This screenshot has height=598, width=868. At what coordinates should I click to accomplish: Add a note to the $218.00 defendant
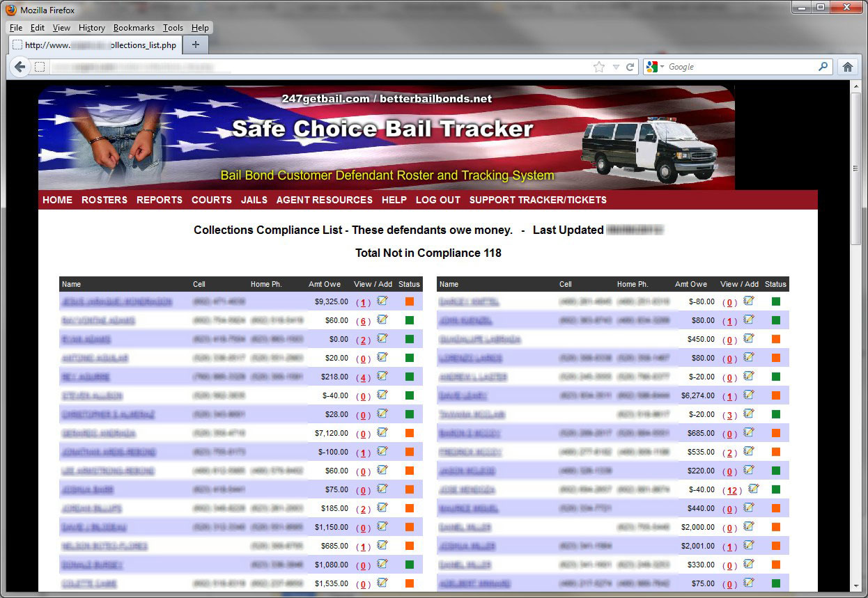pos(382,376)
